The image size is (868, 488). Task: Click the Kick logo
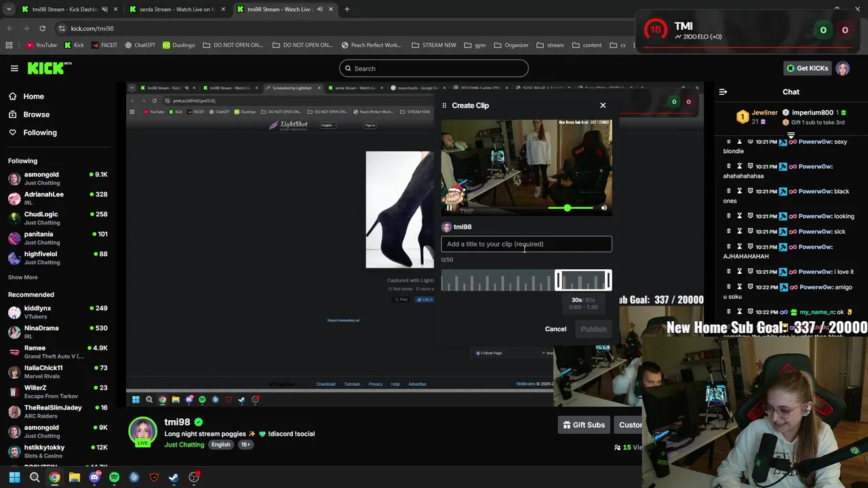click(x=49, y=68)
